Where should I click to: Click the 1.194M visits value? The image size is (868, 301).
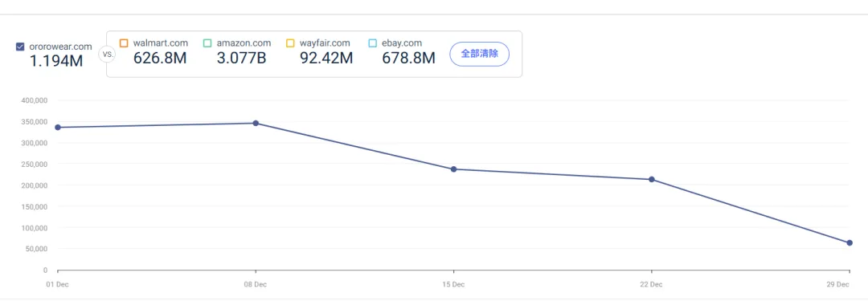pos(56,62)
